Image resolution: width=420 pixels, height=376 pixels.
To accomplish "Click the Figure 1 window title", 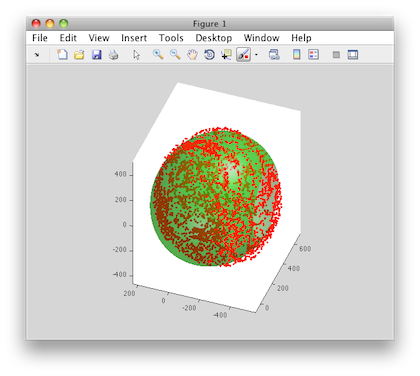I will tap(210, 24).
